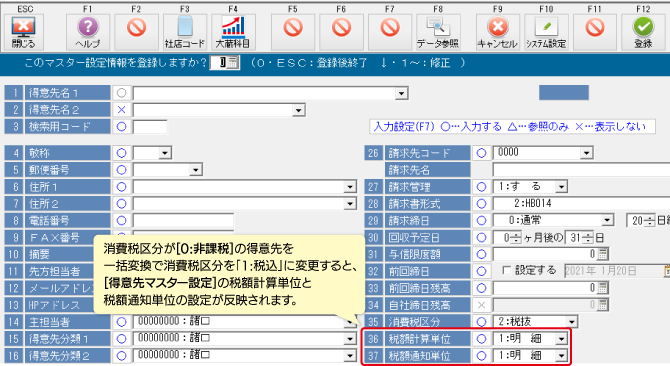Open 税額計算単位 dropdown showing 1:明細
The height and width of the screenshot is (366, 670).
pyautogui.click(x=561, y=339)
